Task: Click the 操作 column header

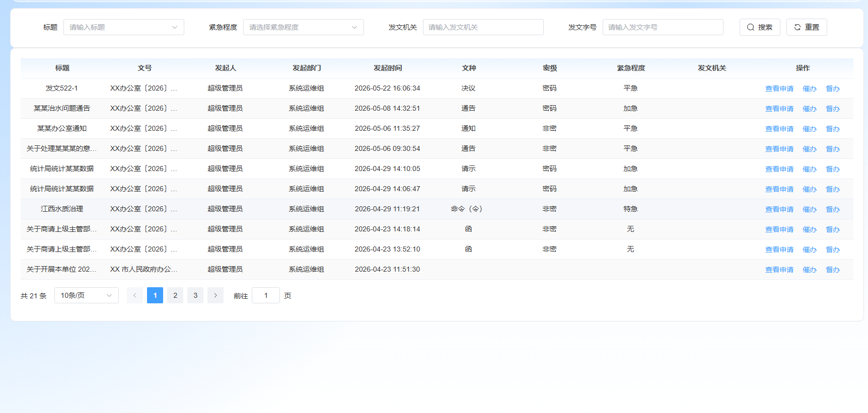Action: click(x=803, y=68)
